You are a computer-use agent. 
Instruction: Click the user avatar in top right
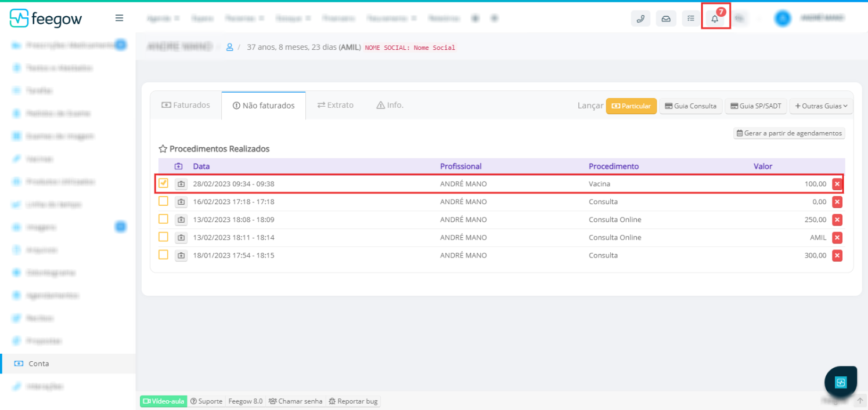tap(783, 18)
